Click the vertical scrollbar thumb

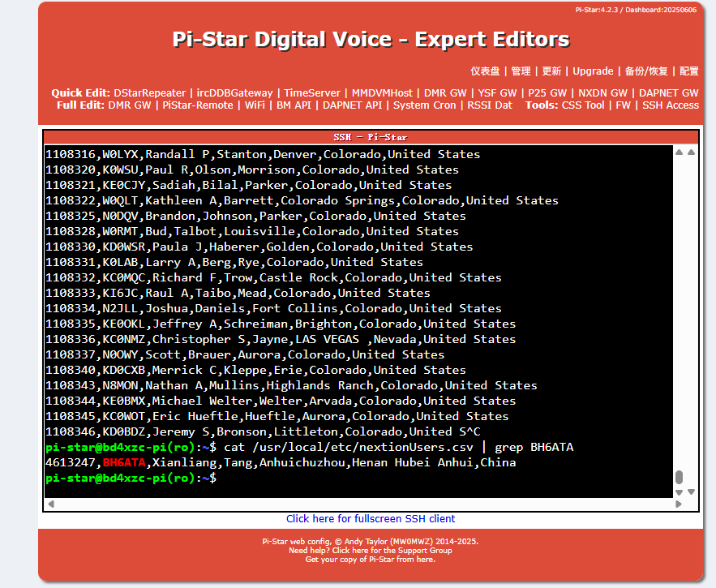(x=679, y=477)
